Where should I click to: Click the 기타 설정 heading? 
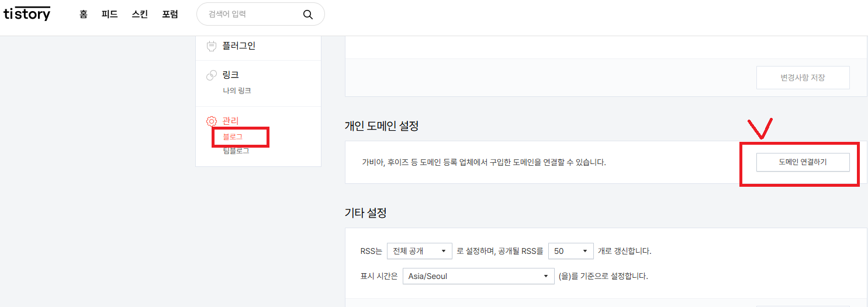pyautogui.click(x=366, y=213)
